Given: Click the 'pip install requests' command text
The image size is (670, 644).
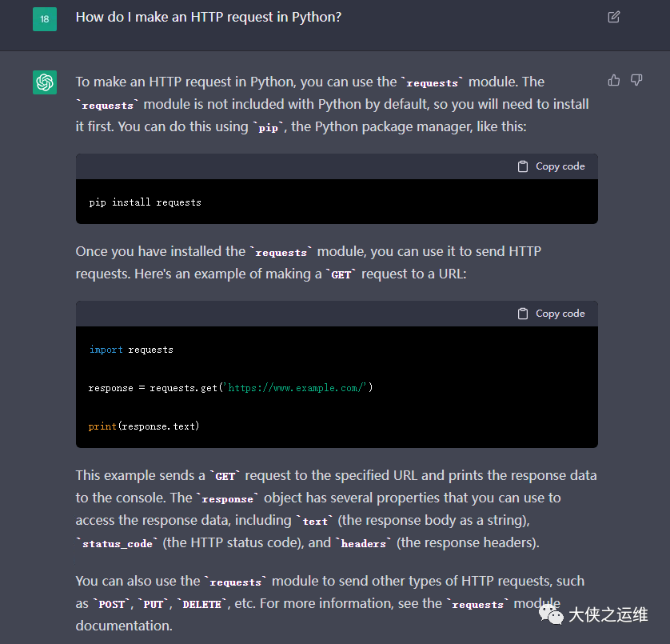Looking at the screenshot, I should [145, 202].
